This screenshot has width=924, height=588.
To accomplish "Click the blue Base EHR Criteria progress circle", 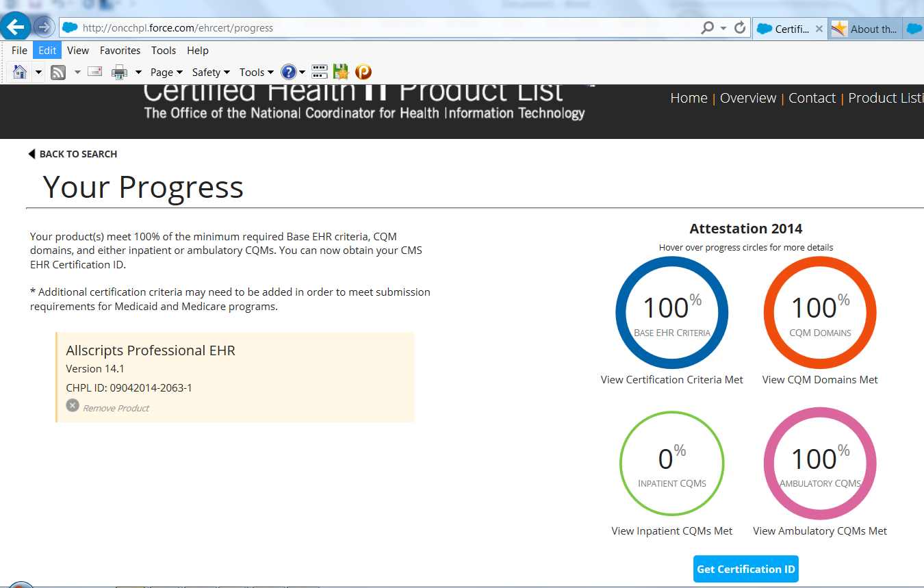I will click(672, 312).
